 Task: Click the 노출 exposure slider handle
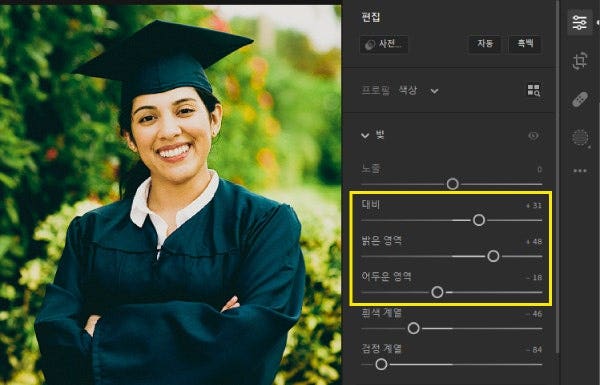click(452, 184)
